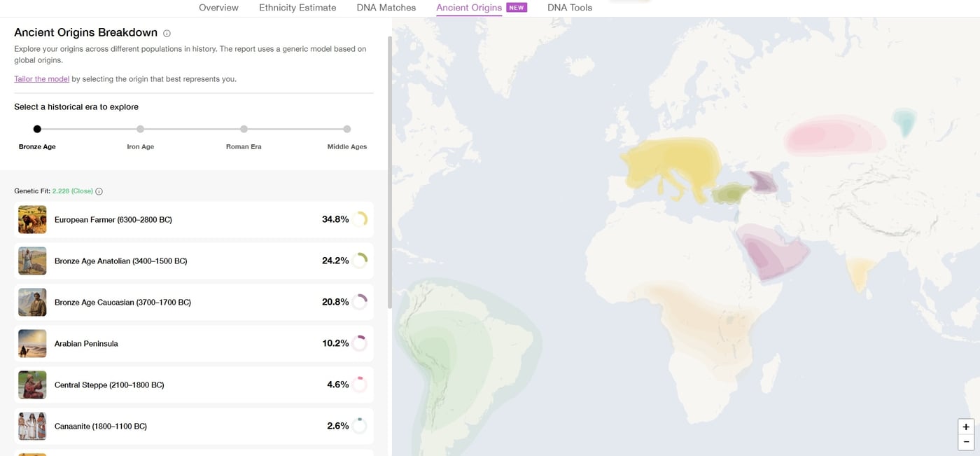Open Canaanite (1800–1100 BC) row
The width and height of the screenshot is (980, 456).
point(194,426)
